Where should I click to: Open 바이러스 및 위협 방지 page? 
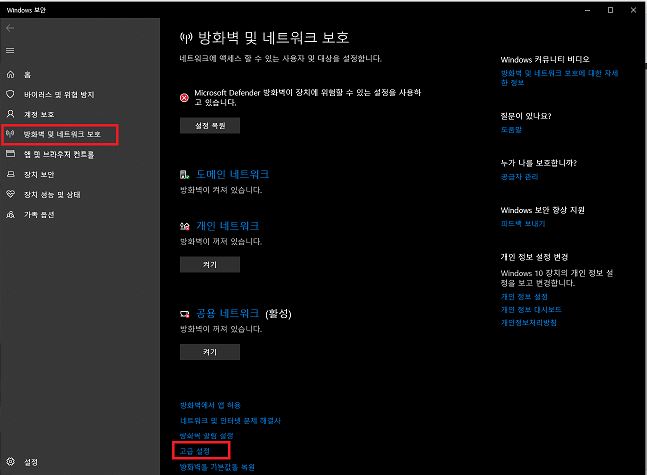(59, 95)
